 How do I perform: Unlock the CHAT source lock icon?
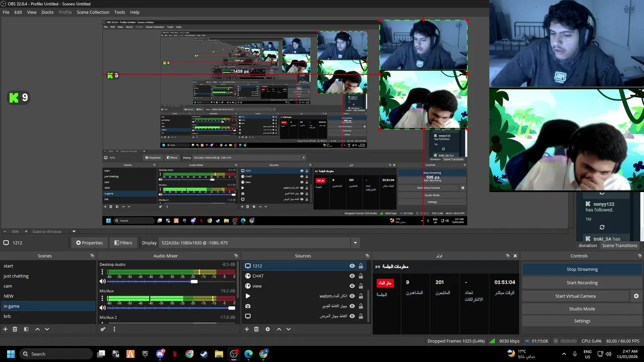tap(361, 276)
